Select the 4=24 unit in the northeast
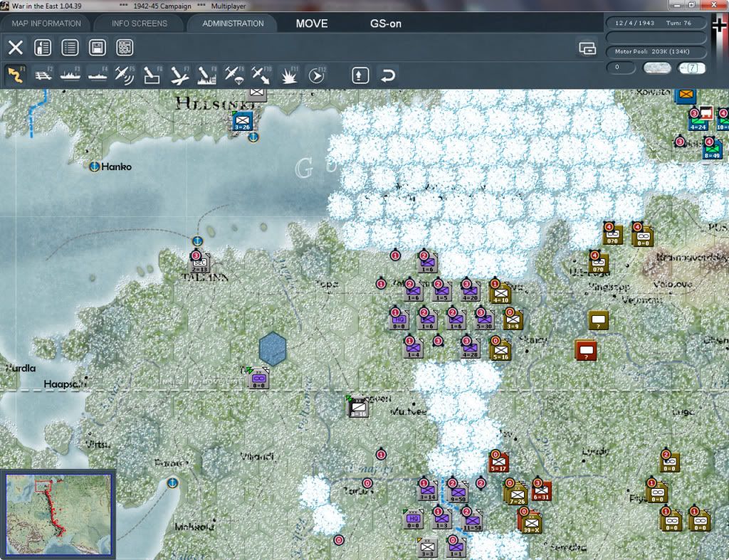Image resolution: width=729 pixels, height=560 pixels. point(698,120)
